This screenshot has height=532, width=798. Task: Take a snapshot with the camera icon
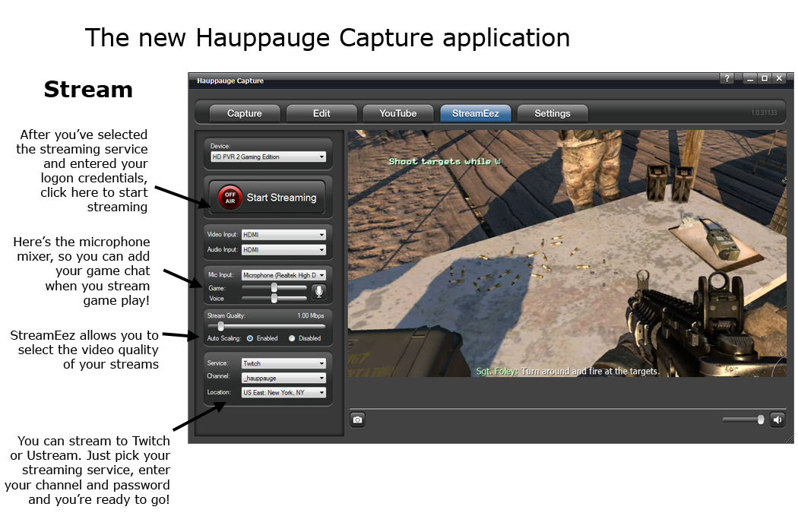point(358,420)
